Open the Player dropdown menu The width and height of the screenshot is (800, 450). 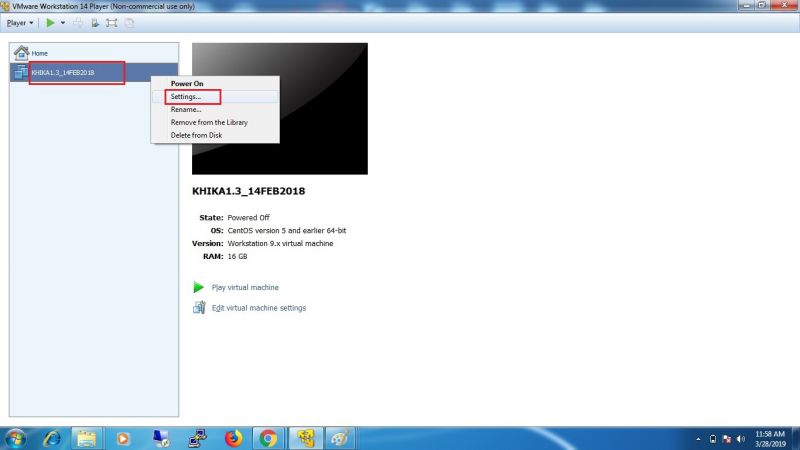20,23
